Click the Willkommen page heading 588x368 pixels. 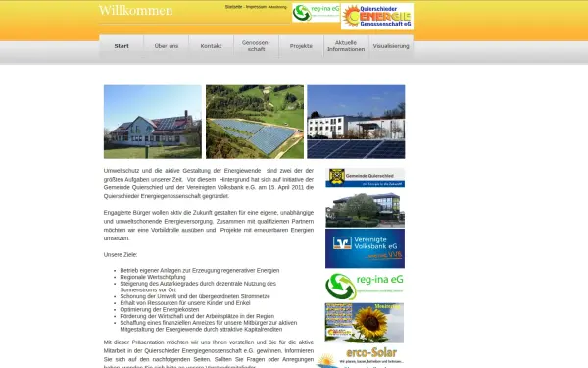[x=136, y=11]
